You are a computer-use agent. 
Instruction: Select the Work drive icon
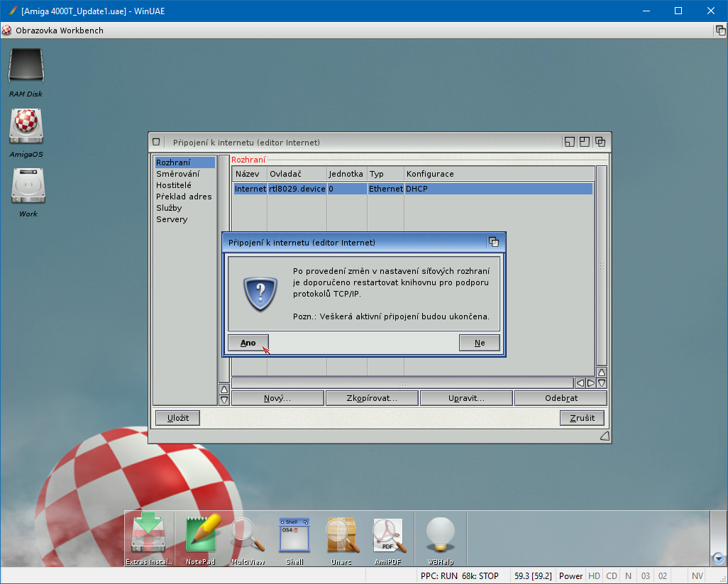[28, 187]
